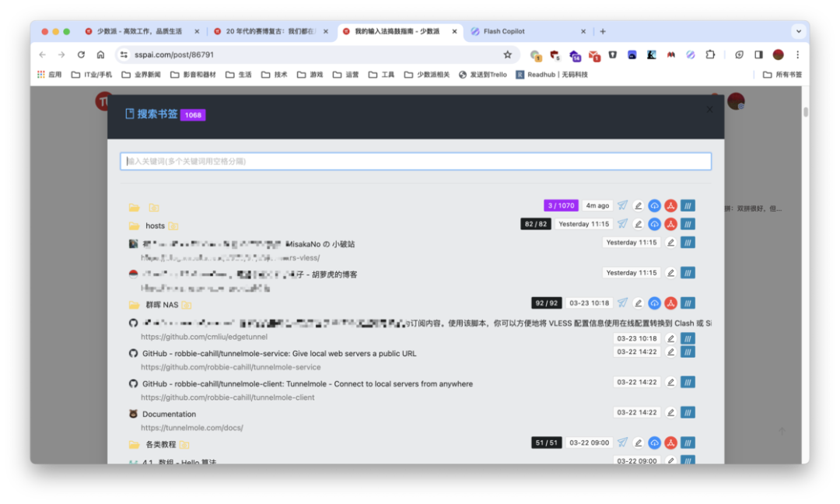Image resolution: width=840 pixels, height=504 pixels.
Task: Collapse the unnamed root folder at the top
Action: tap(134, 208)
